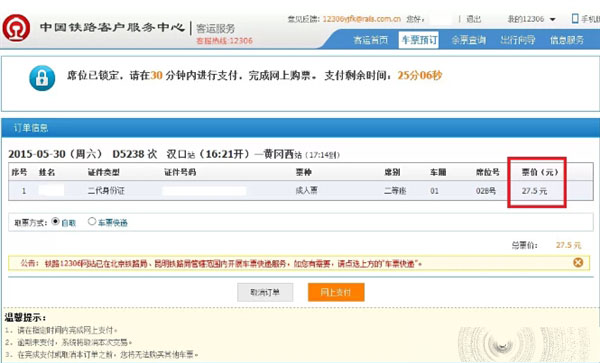Close the announcement notice with the X icon

click(x=578, y=262)
